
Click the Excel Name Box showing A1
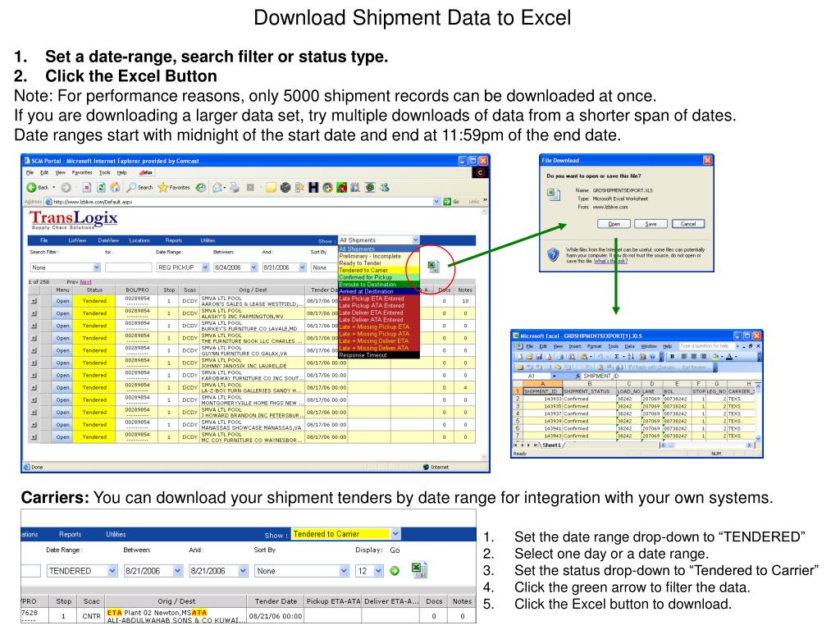click(532, 376)
